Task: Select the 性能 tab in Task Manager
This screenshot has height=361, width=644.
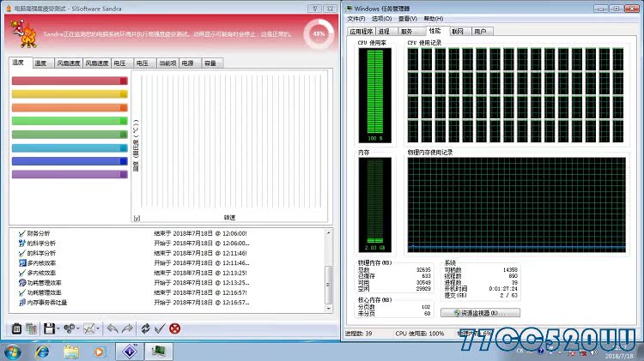Action: click(435, 30)
